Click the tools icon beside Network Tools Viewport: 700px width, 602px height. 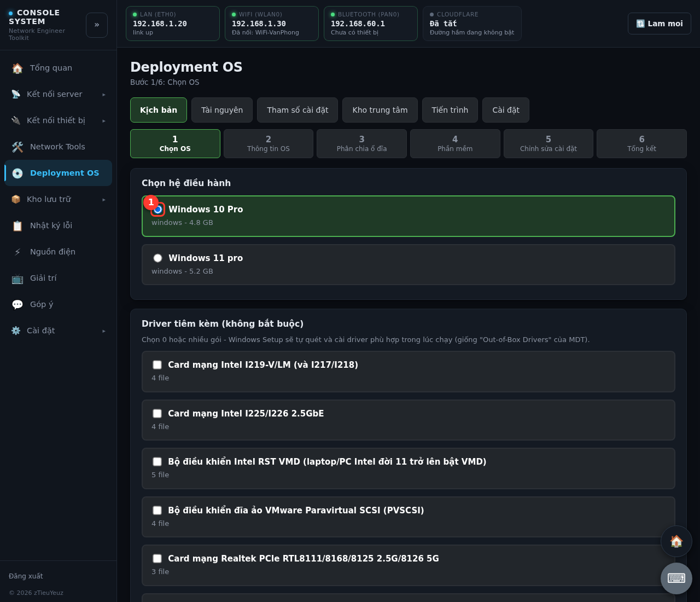click(x=17, y=147)
